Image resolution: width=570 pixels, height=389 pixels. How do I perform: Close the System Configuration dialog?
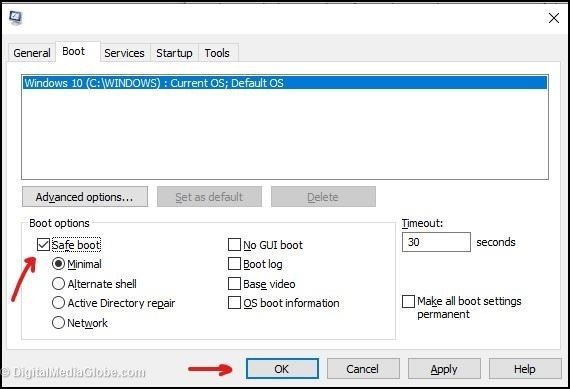click(x=554, y=18)
